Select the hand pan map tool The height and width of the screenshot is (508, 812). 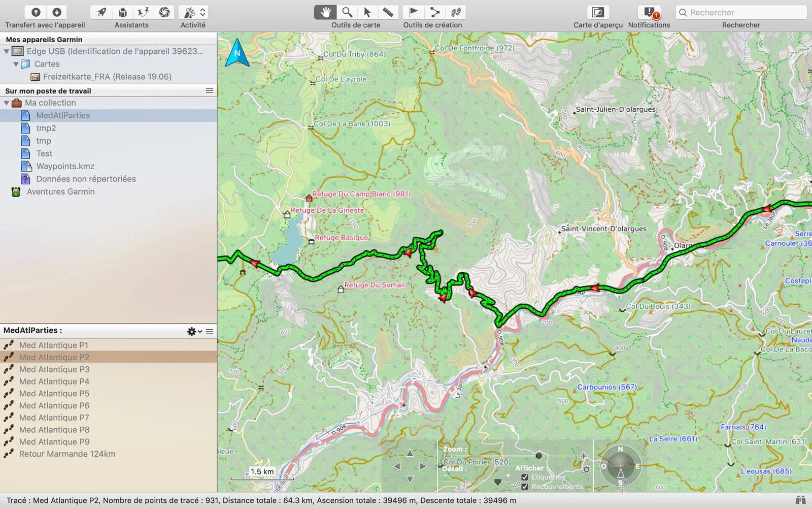(x=325, y=12)
